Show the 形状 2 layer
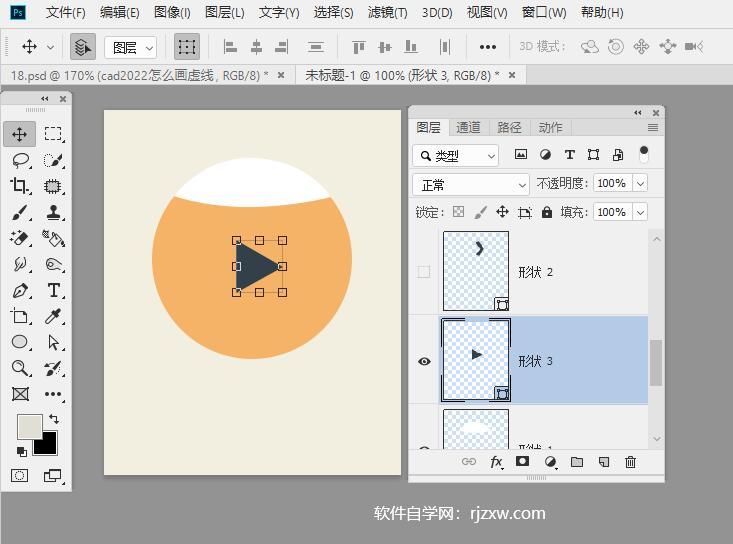Image resolution: width=733 pixels, height=544 pixels. coord(424,272)
